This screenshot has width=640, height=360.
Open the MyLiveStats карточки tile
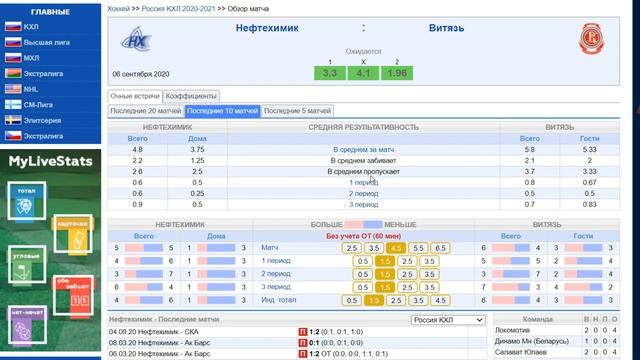[x=73, y=234]
